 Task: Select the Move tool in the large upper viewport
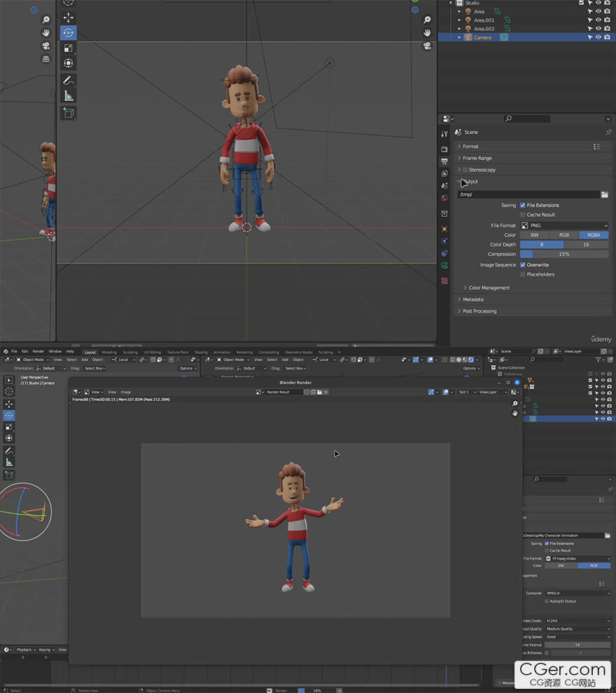(68, 17)
